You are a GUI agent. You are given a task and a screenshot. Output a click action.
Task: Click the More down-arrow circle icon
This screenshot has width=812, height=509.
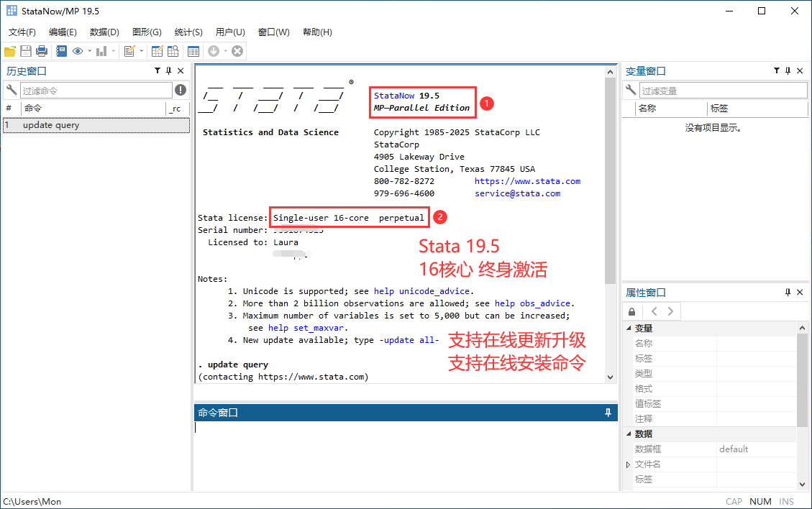pyautogui.click(x=214, y=51)
